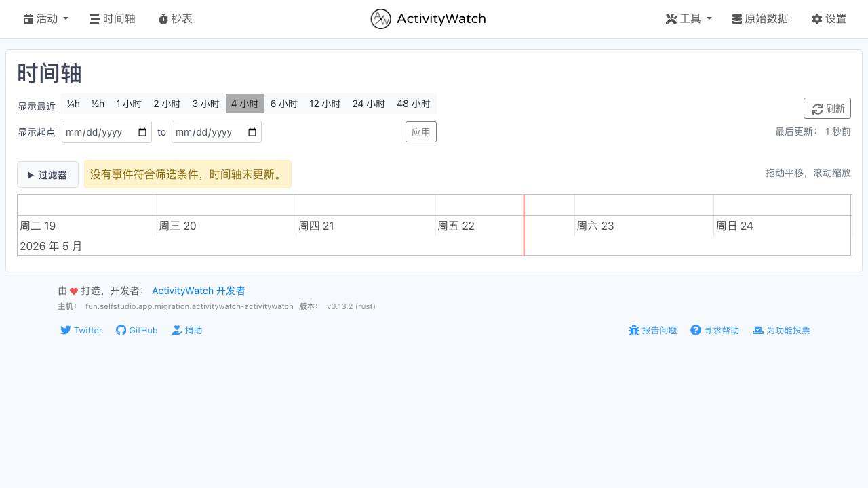The width and height of the screenshot is (868, 488).
Task: Open the end date calendar picker icon
Action: 252,132
